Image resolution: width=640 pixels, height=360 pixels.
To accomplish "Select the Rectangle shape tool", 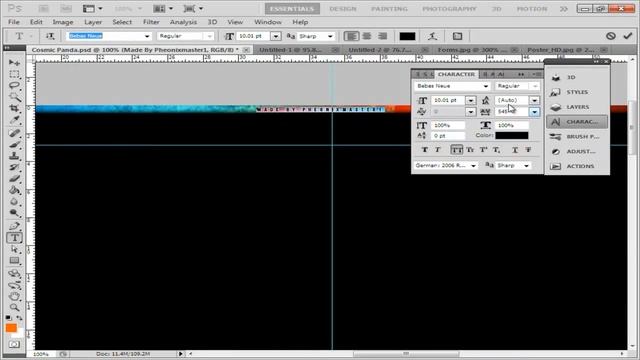I will (x=14, y=260).
